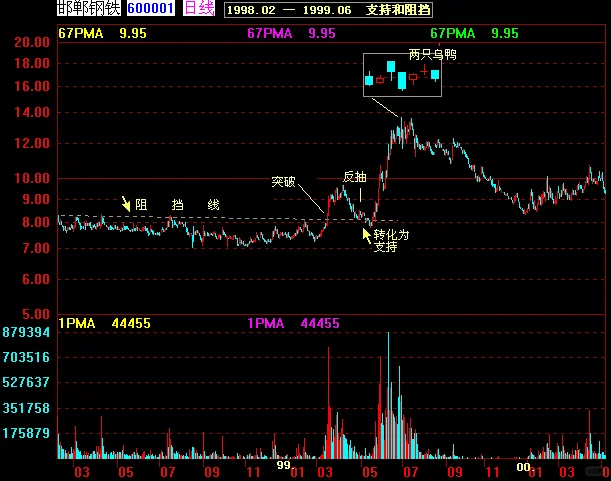Click the 反抽 annotation label
Screen dimensions: 611x481
pos(355,177)
